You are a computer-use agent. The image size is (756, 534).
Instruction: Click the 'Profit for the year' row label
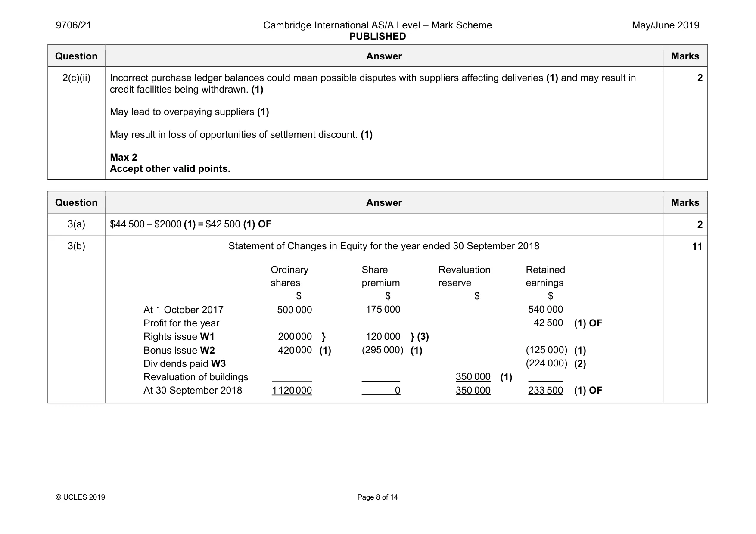(x=181, y=323)
